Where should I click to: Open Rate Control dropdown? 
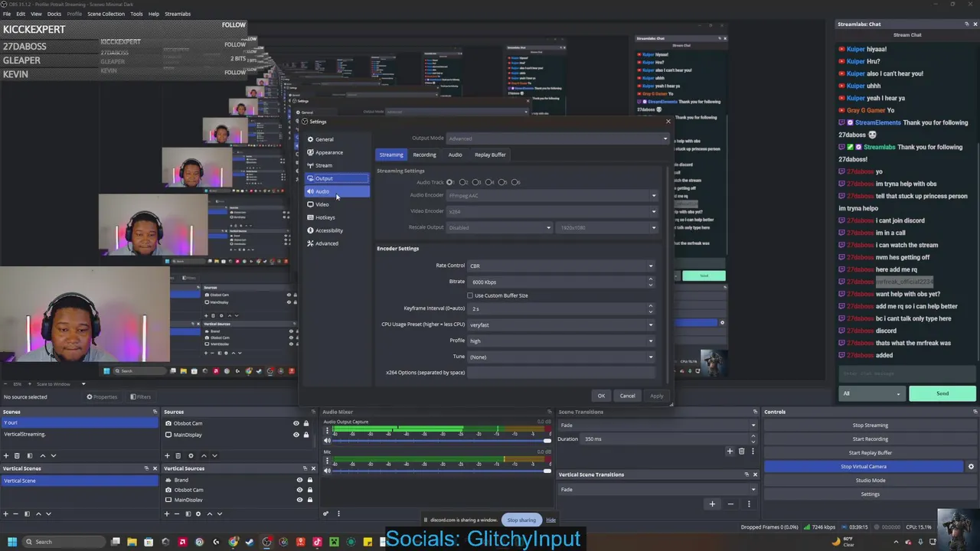tap(561, 266)
